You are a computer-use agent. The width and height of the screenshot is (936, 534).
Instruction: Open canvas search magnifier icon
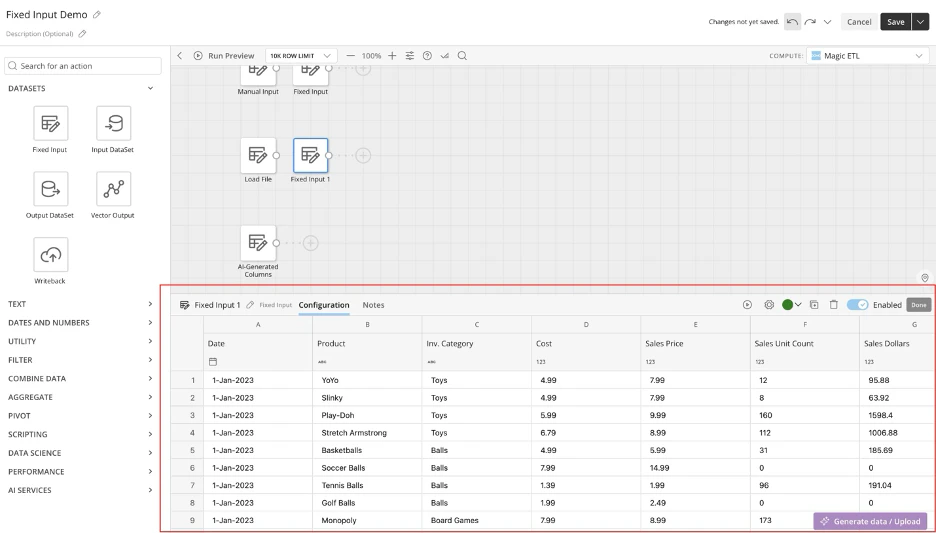tap(462, 55)
